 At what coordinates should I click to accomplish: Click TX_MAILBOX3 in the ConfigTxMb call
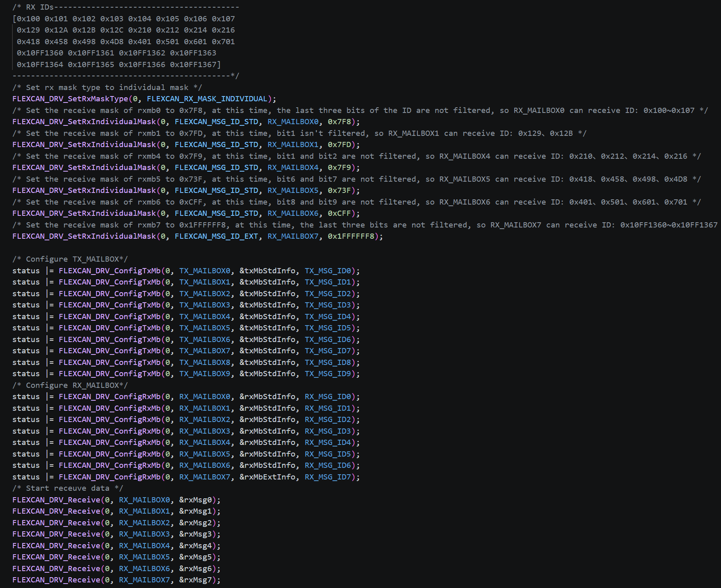coord(205,305)
